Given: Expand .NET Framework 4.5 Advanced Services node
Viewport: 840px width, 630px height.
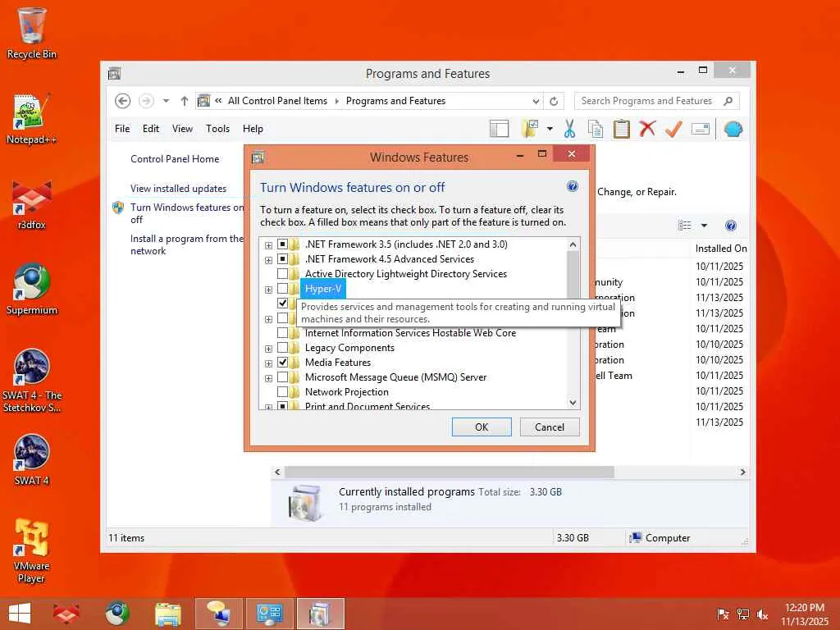Looking at the screenshot, I should 268,260.
